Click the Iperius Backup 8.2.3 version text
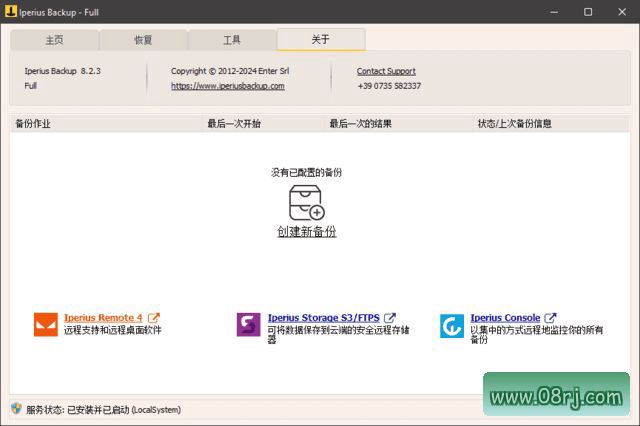The width and height of the screenshot is (640, 426). (62, 71)
